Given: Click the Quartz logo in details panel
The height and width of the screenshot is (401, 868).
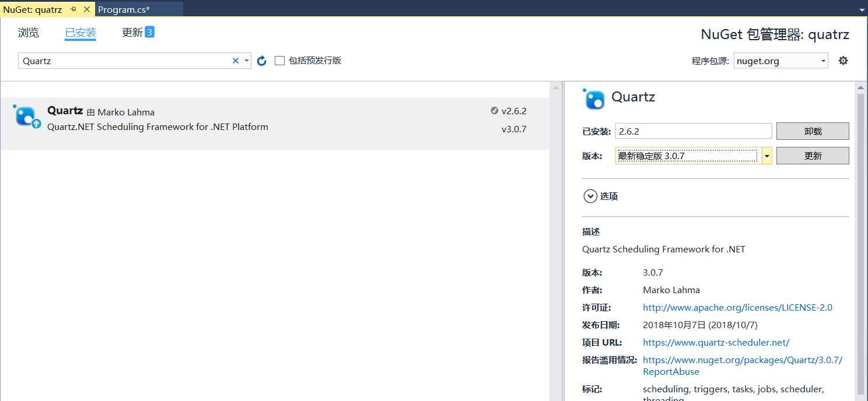Looking at the screenshot, I should point(593,99).
